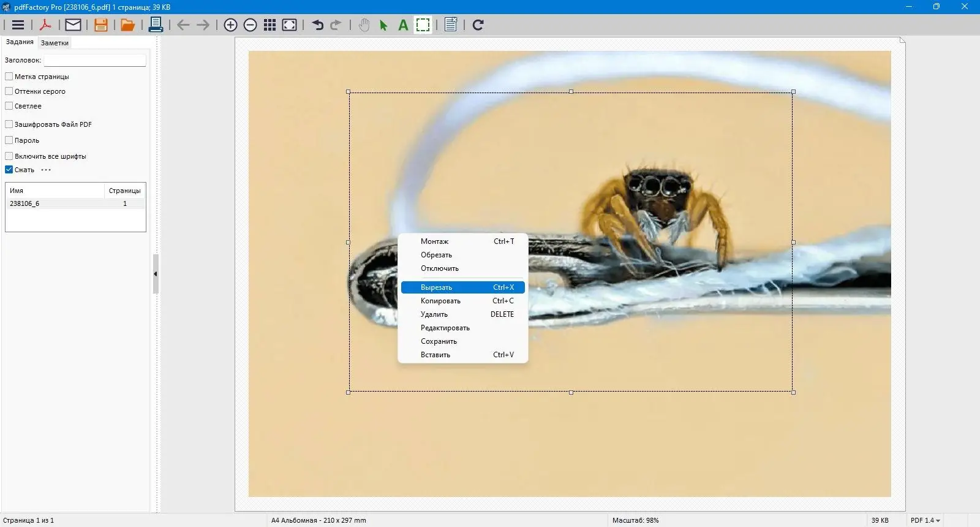Select the text tool A icon
This screenshot has height=527, width=980.
tap(403, 25)
